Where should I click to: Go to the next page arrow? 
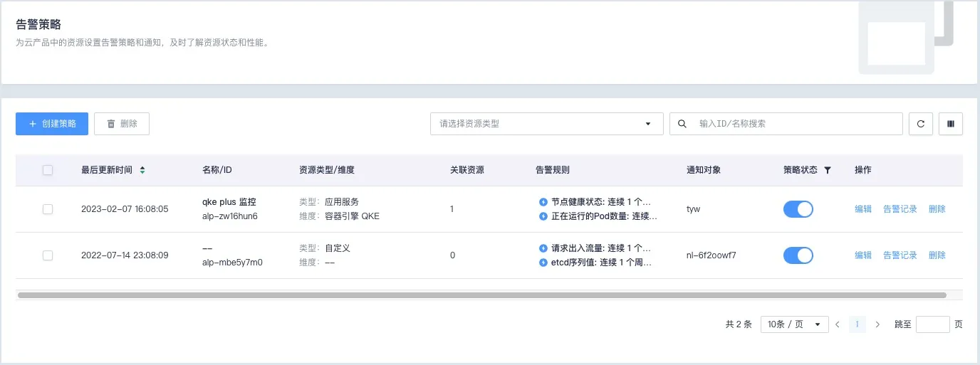(x=877, y=324)
